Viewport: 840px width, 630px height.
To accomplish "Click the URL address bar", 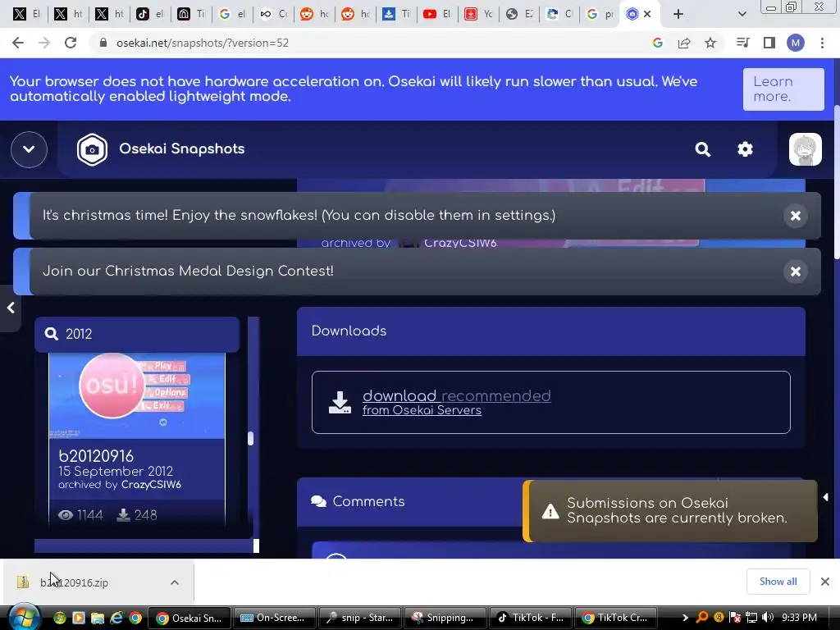I will coord(370,43).
